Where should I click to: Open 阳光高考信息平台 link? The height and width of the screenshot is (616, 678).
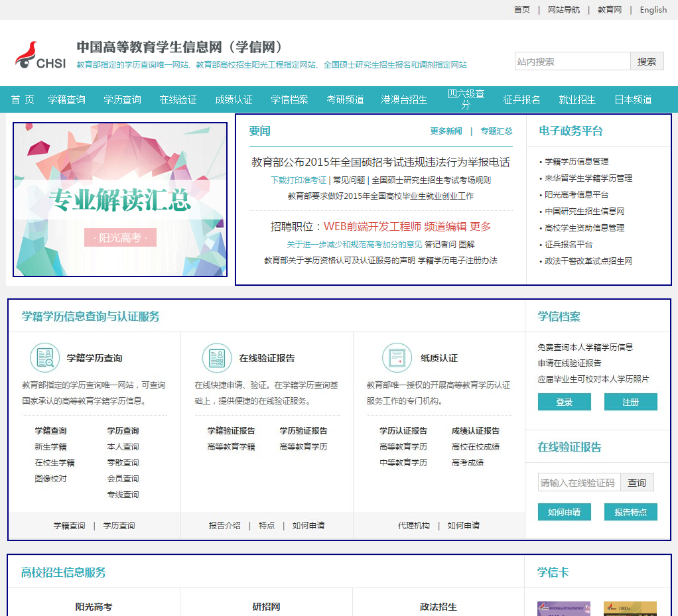click(x=576, y=194)
